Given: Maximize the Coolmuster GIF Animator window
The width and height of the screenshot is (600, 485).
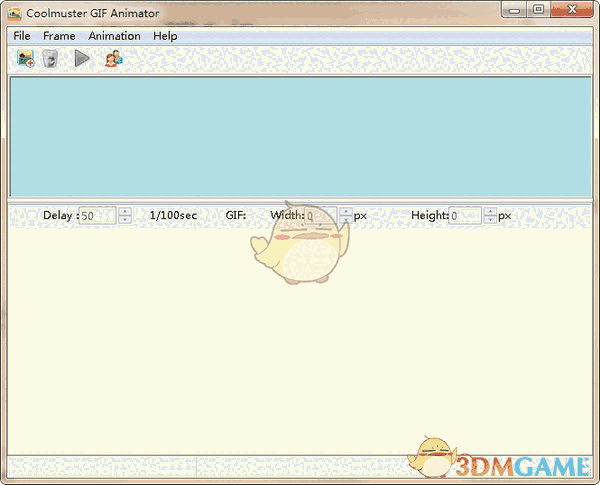Looking at the screenshot, I should (x=538, y=10).
